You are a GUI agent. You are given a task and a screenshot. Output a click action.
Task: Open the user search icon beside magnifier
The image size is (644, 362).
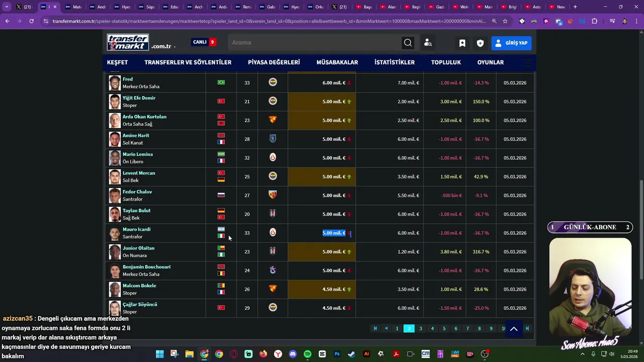pos(428,43)
